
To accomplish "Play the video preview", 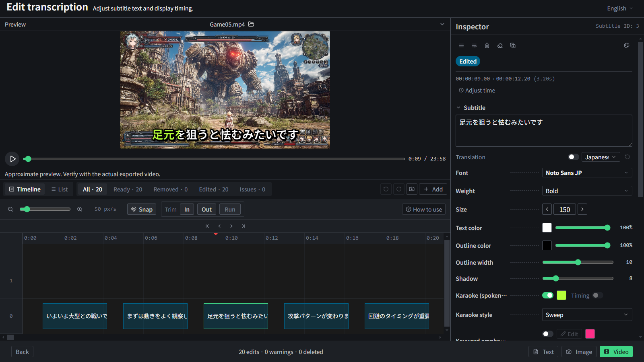I will pos(12,159).
